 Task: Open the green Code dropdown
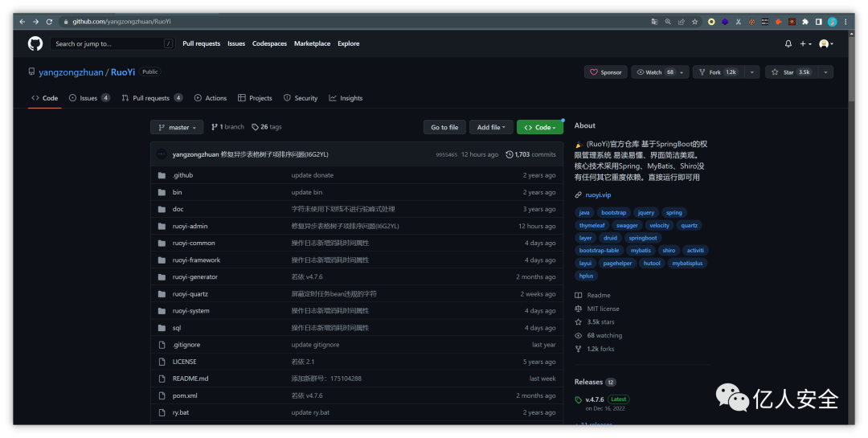[x=540, y=127]
